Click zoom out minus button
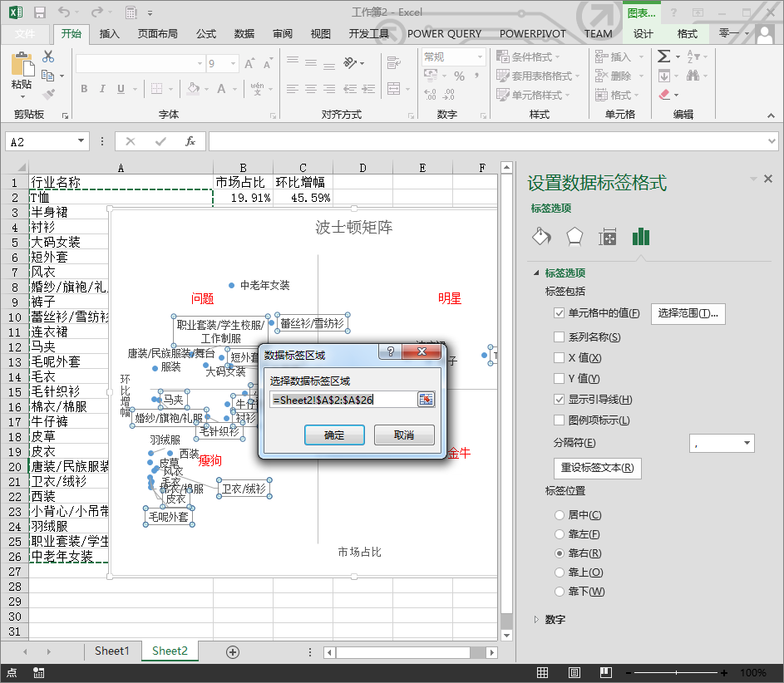 coord(629,672)
